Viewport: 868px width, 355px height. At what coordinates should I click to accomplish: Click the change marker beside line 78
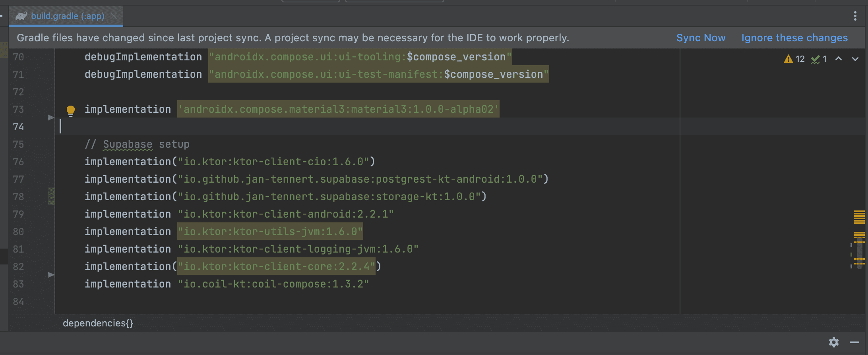click(x=51, y=196)
